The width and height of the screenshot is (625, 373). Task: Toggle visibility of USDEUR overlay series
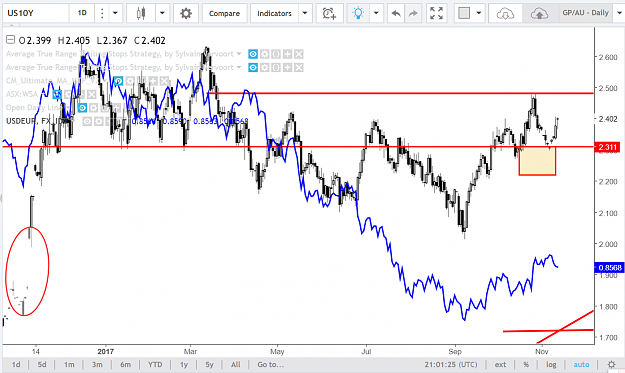[87, 121]
